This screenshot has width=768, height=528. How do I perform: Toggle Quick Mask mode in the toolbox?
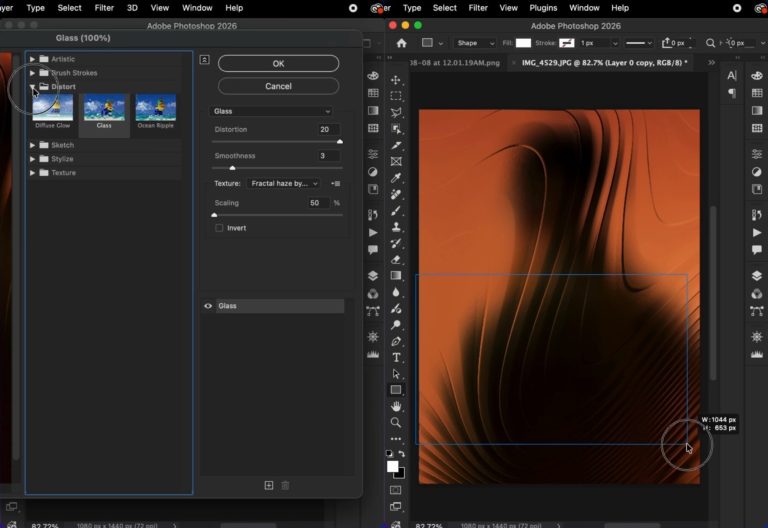[396, 490]
